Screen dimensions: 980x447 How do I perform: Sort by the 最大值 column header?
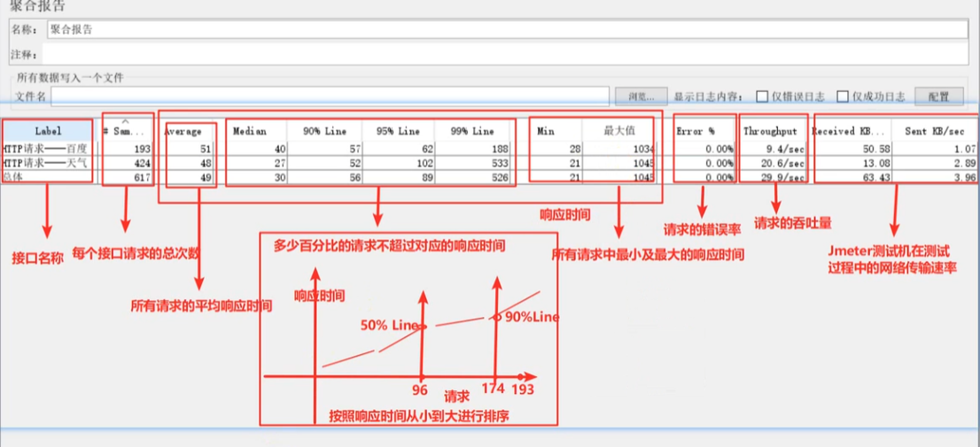pyautogui.click(x=618, y=132)
